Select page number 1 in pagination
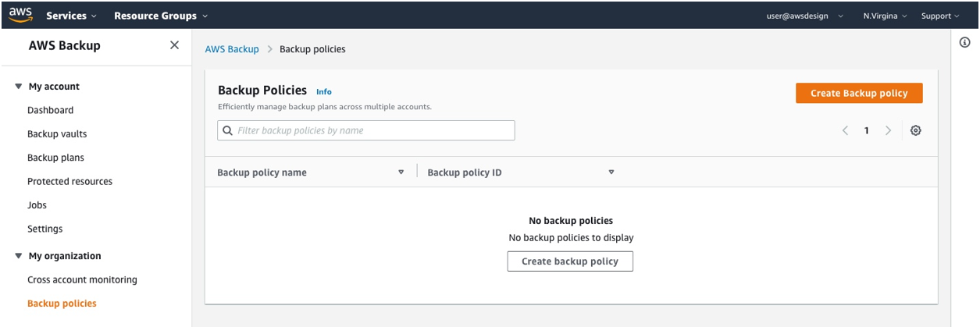This screenshot has height=327, width=980. 867,130
